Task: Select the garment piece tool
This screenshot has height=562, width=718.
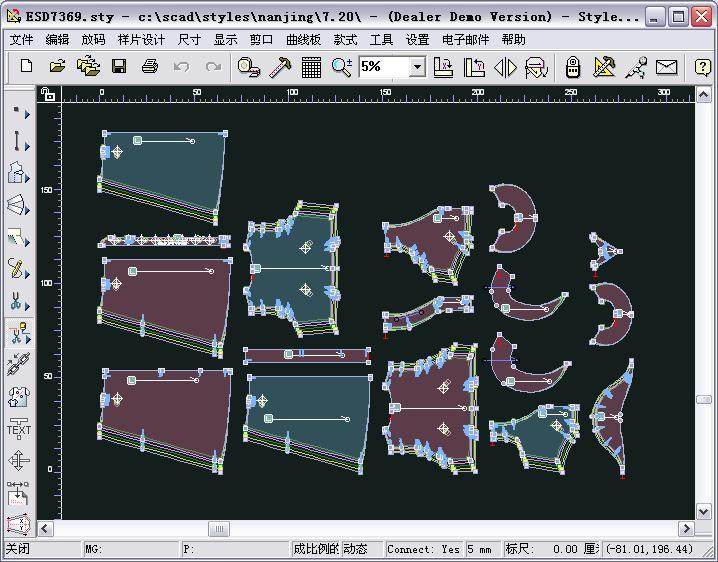Action: [18, 173]
